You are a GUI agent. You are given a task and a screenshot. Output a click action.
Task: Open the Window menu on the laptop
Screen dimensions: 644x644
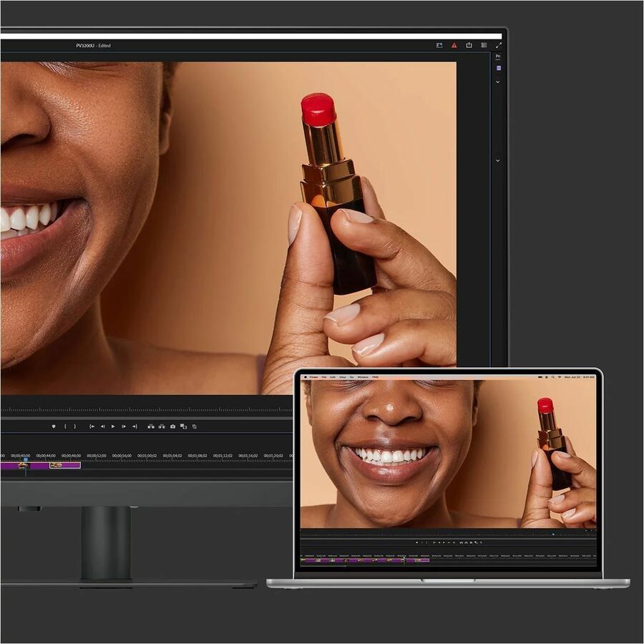click(363, 377)
